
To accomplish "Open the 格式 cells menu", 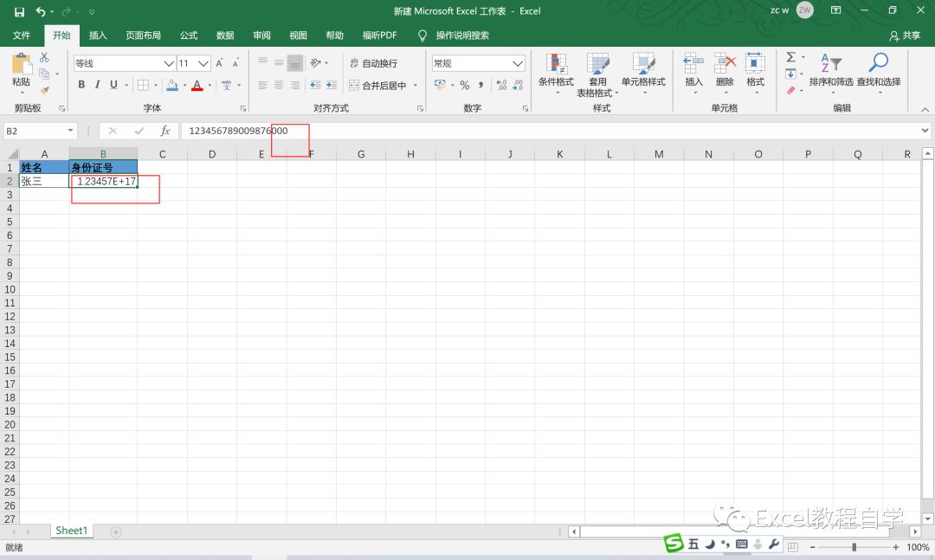I will click(755, 74).
